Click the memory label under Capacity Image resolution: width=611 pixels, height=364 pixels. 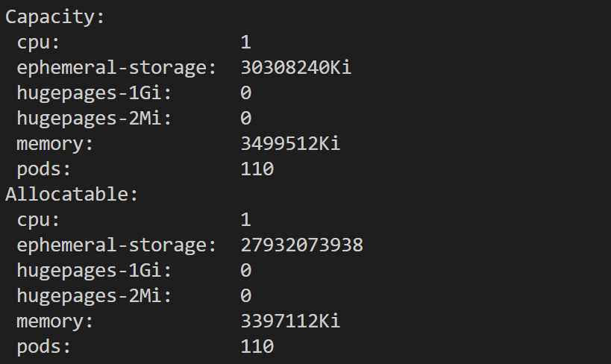pos(56,144)
